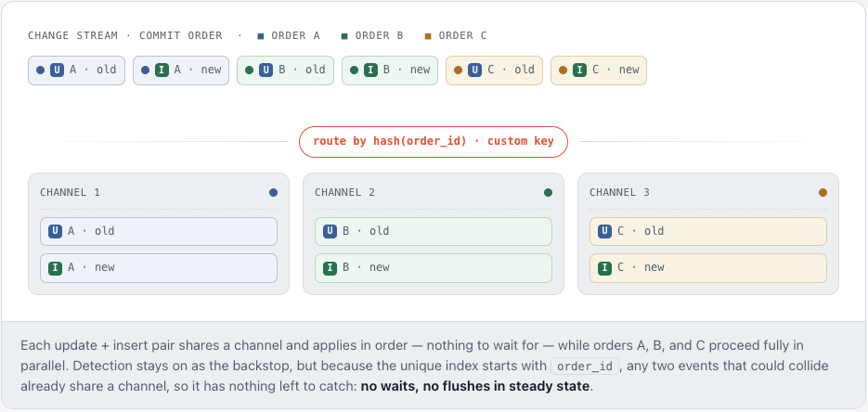Click the green ORDER B legend square

(x=344, y=36)
